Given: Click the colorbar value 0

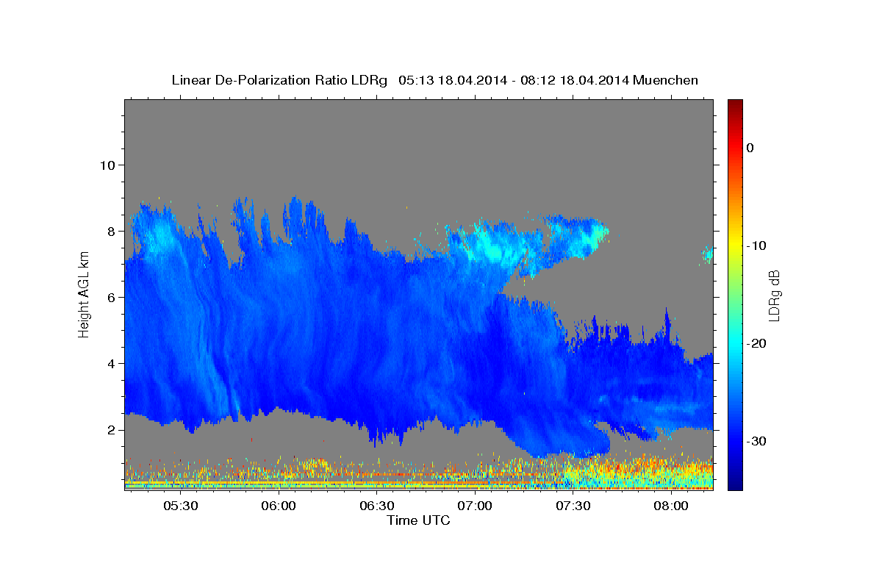Looking at the screenshot, I should [750, 148].
